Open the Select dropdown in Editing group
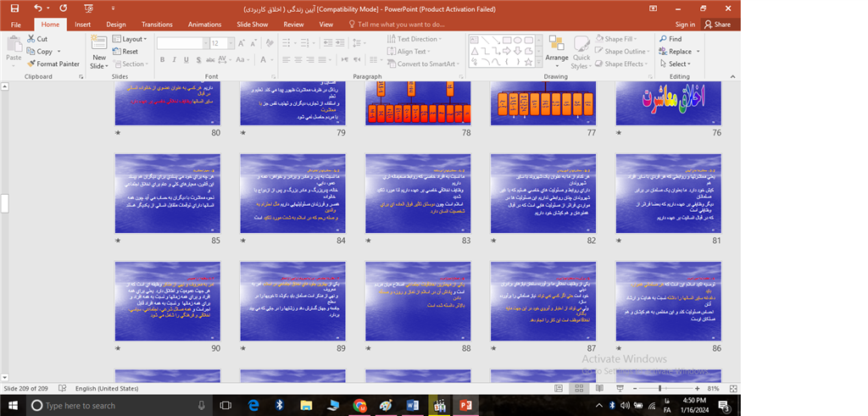Screen dimensions: 868x416 point(678,64)
